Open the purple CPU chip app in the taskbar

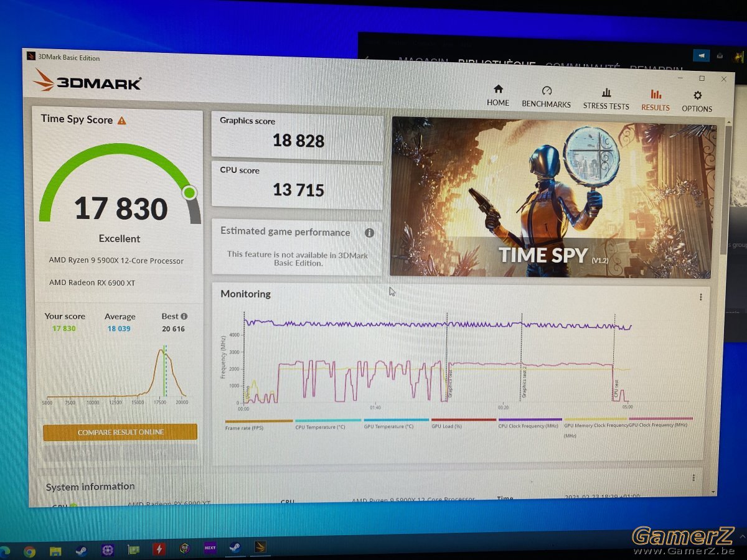106,550
